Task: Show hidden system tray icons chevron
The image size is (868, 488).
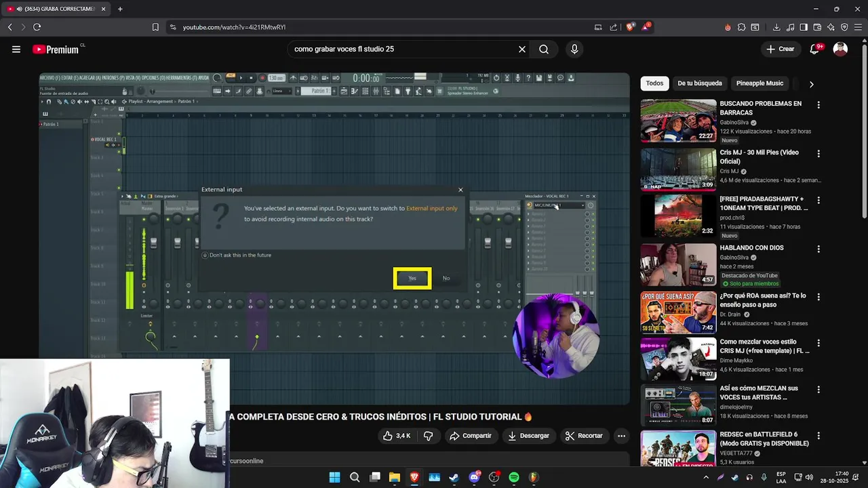Action: click(x=706, y=477)
